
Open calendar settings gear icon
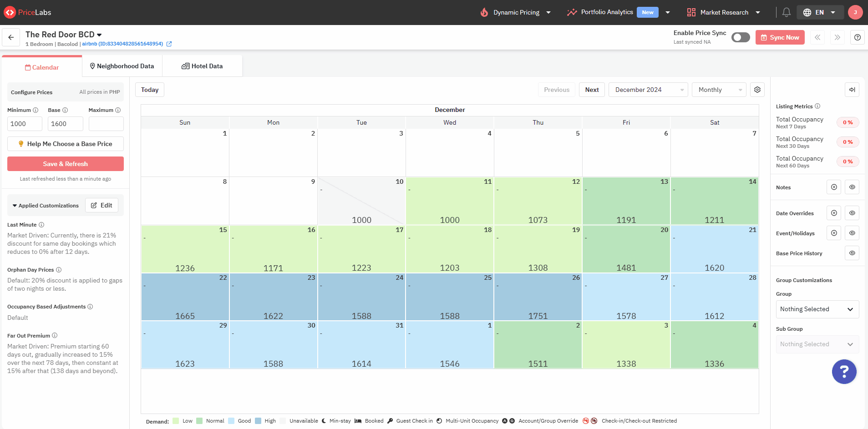point(757,90)
